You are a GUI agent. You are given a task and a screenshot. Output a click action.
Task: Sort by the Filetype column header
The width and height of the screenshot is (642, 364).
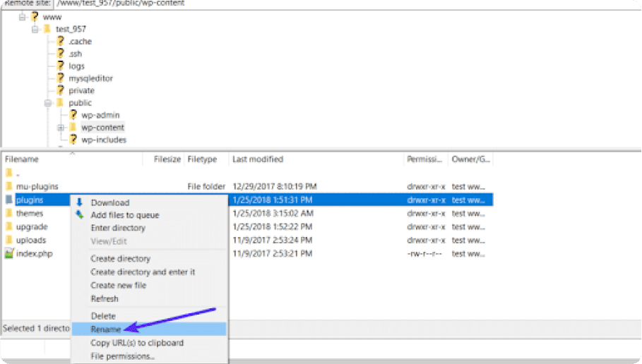pos(206,159)
